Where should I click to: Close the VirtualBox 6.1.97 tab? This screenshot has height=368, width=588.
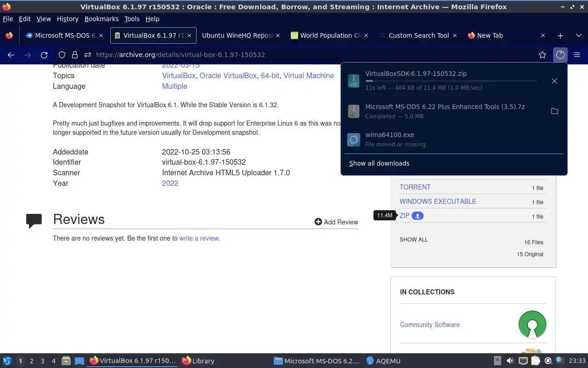tap(189, 35)
